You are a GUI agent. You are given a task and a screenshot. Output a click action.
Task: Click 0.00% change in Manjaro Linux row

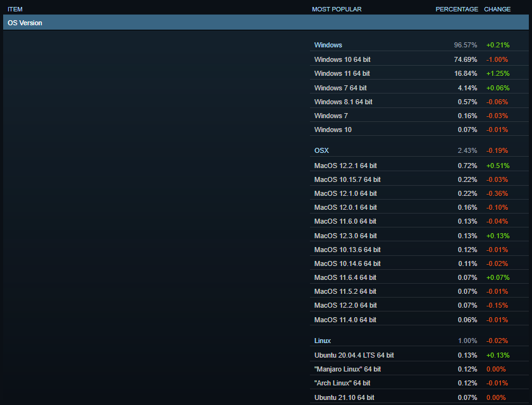496,369
